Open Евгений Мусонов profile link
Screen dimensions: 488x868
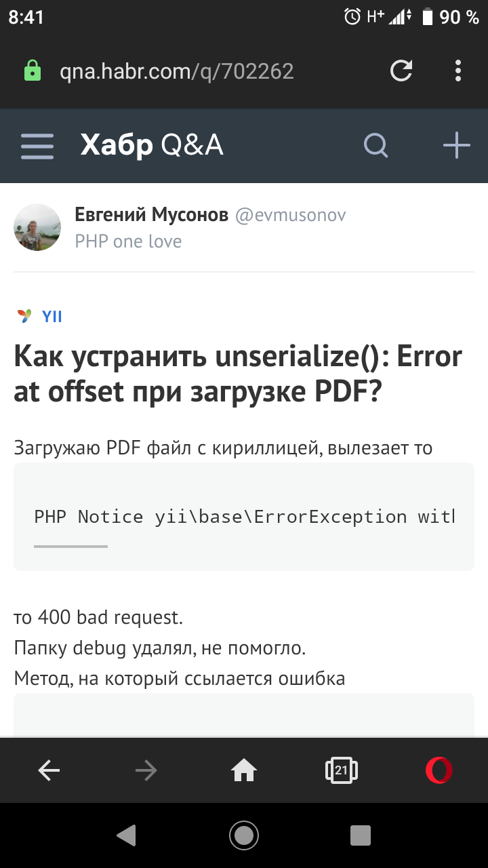[151, 216]
